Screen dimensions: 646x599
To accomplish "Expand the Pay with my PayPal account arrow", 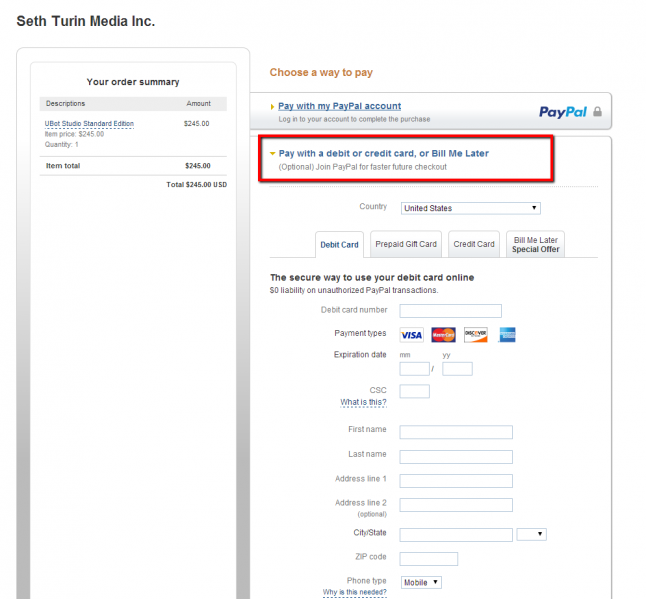I will point(272,107).
